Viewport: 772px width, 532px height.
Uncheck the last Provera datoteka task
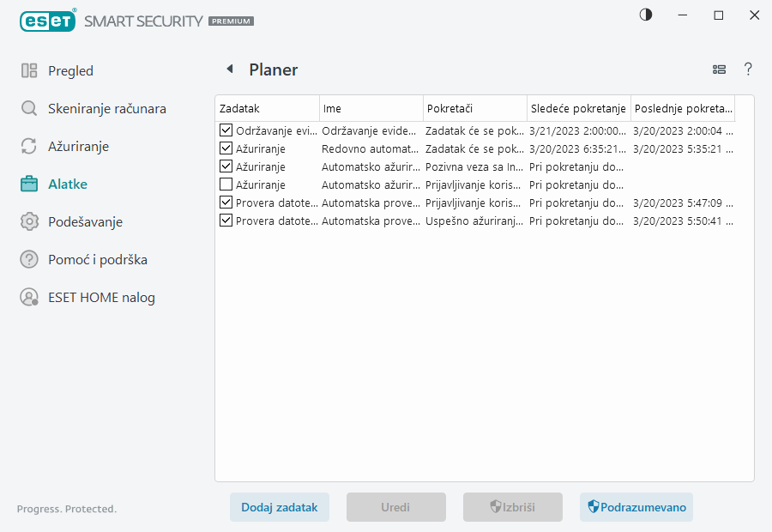tap(224, 221)
